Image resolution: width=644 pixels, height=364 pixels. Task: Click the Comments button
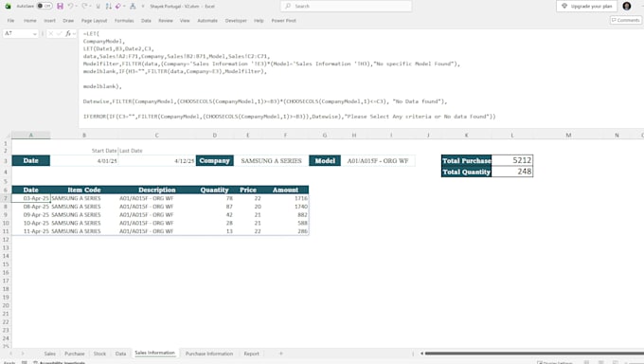625,20
